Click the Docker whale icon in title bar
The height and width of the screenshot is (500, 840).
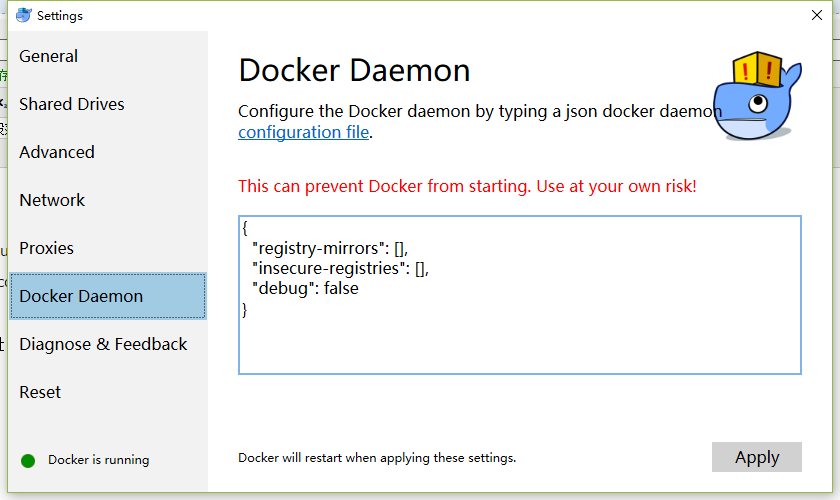[24, 15]
